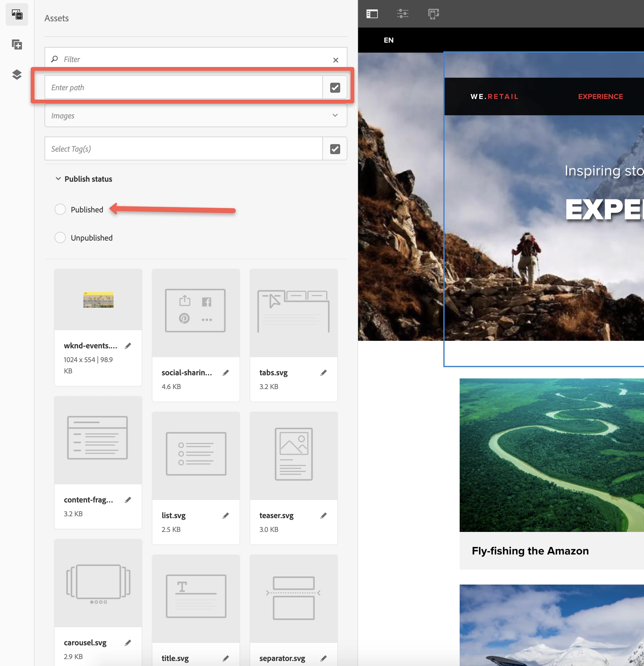
Task: Edit the wknd-events asset pencil icon
Action: coord(128,346)
